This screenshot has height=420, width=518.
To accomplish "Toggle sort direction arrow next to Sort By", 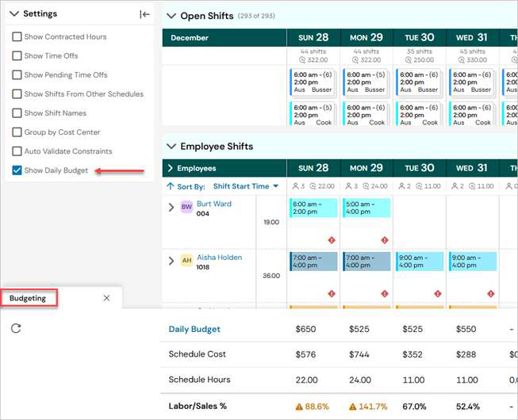I will [170, 186].
